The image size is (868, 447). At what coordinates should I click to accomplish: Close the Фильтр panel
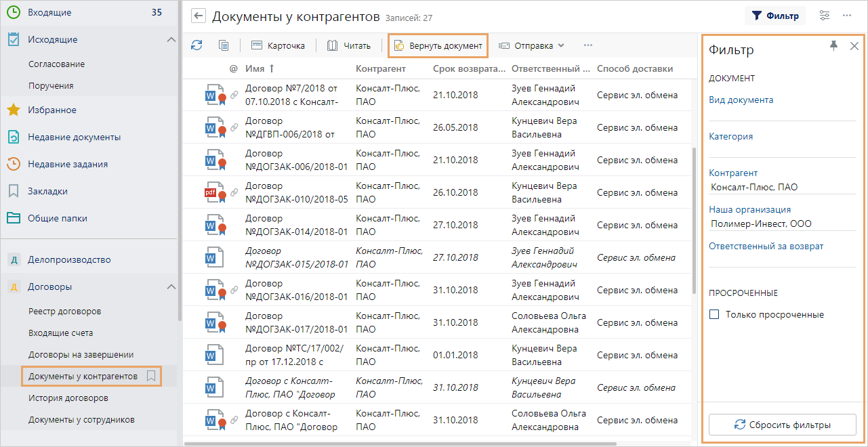pyautogui.click(x=854, y=46)
